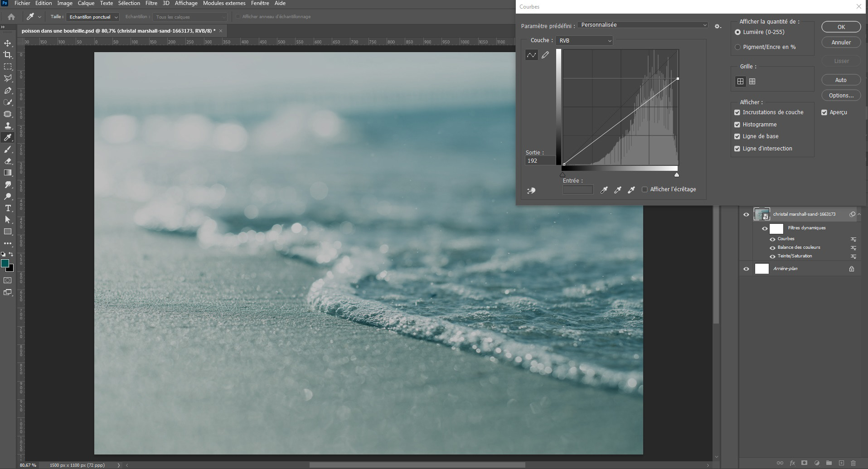Hide the Courbes smart filter
Image resolution: width=868 pixels, height=469 pixels.
(x=772, y=239)
